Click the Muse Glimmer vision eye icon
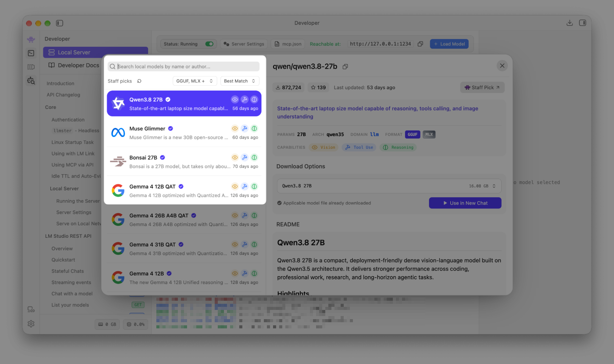This screenshot has height=364, width=614. 235,128
